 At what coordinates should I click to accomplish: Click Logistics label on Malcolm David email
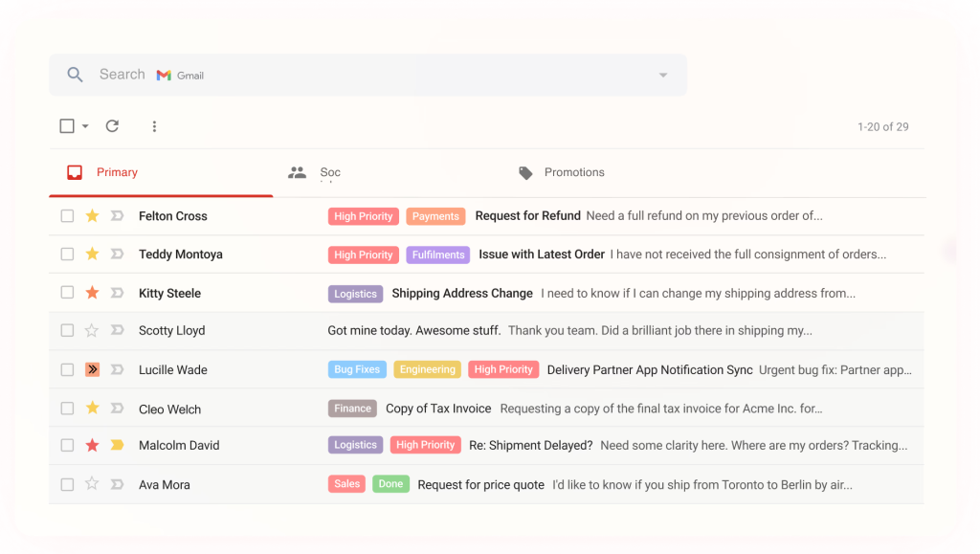click(356, 445)
